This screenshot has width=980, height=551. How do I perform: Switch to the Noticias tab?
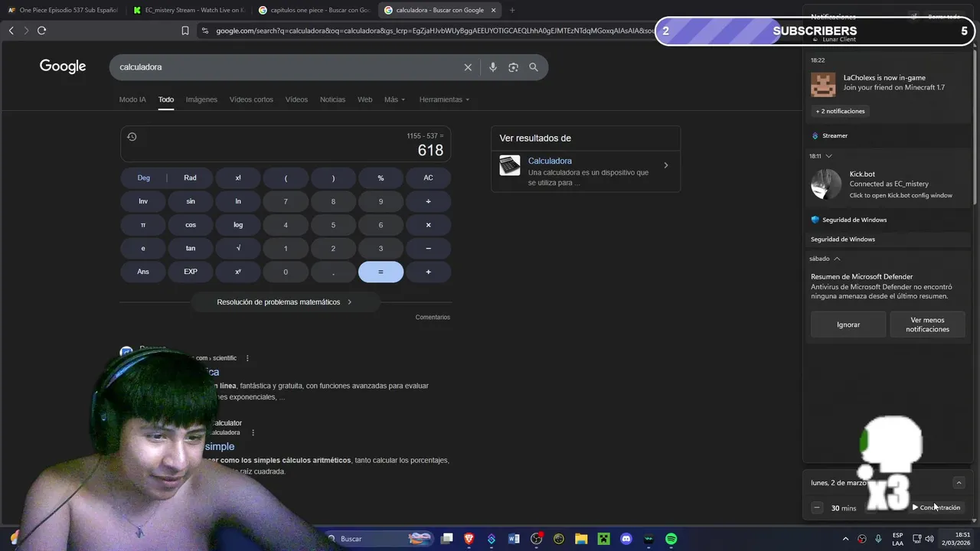[332, 99]
